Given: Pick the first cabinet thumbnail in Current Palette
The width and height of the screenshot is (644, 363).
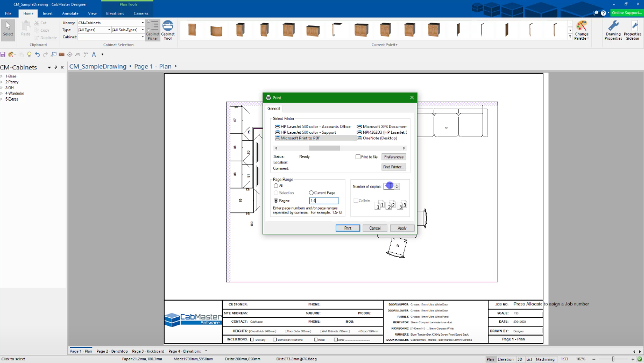Looking at the screenshot, I should [x=192, y=30].
